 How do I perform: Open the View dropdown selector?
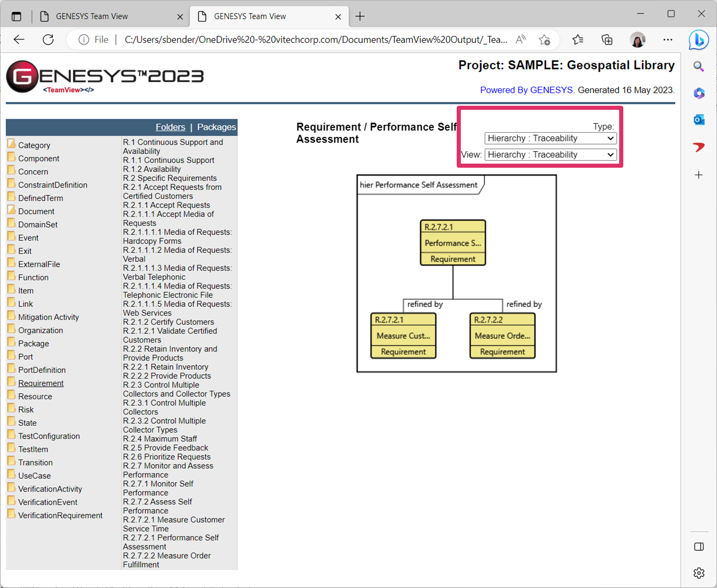click(550, 155)
